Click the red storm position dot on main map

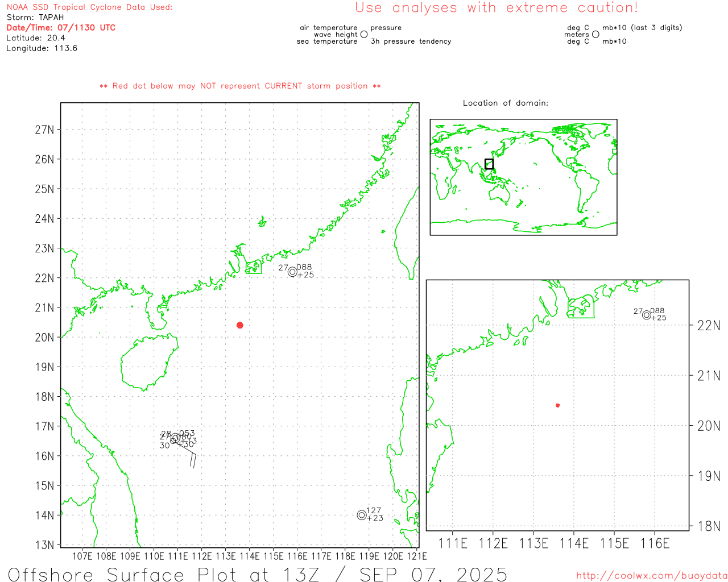tap(240, 325)
